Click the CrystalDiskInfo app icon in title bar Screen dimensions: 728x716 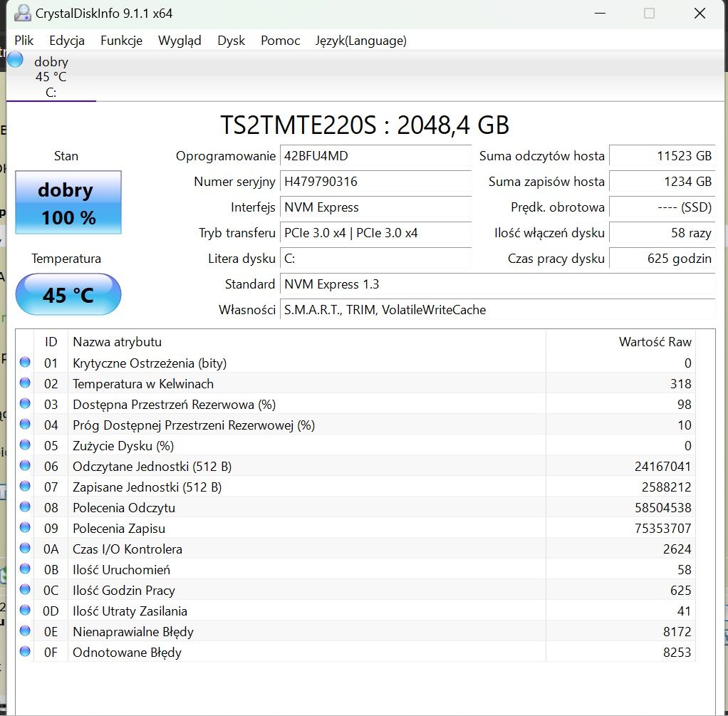coord(22,13)
